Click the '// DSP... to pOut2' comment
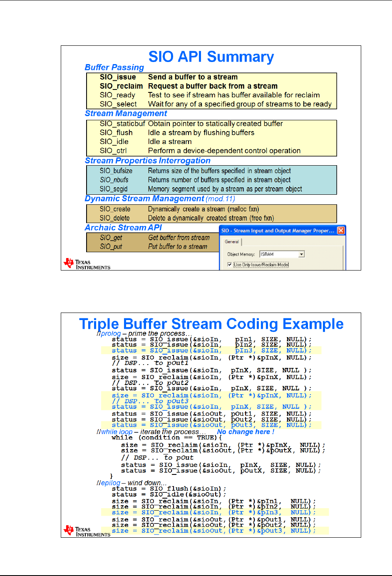 click(x=150, y=383)
